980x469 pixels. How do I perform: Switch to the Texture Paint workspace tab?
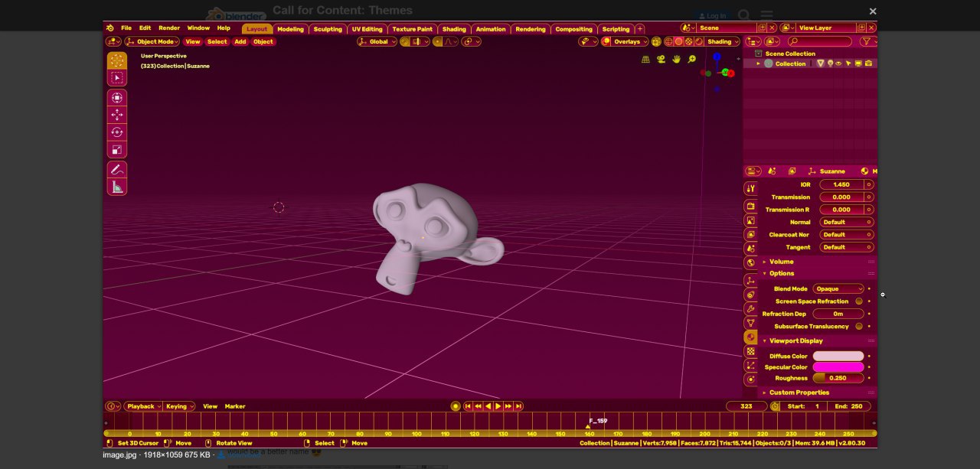[413, 29]
